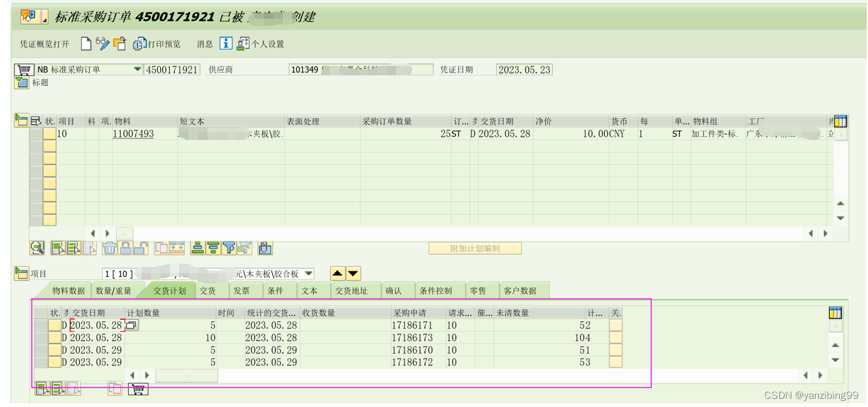Open attachments via paperclip icon
Screen dimensions: 868x407
[265, 248]
